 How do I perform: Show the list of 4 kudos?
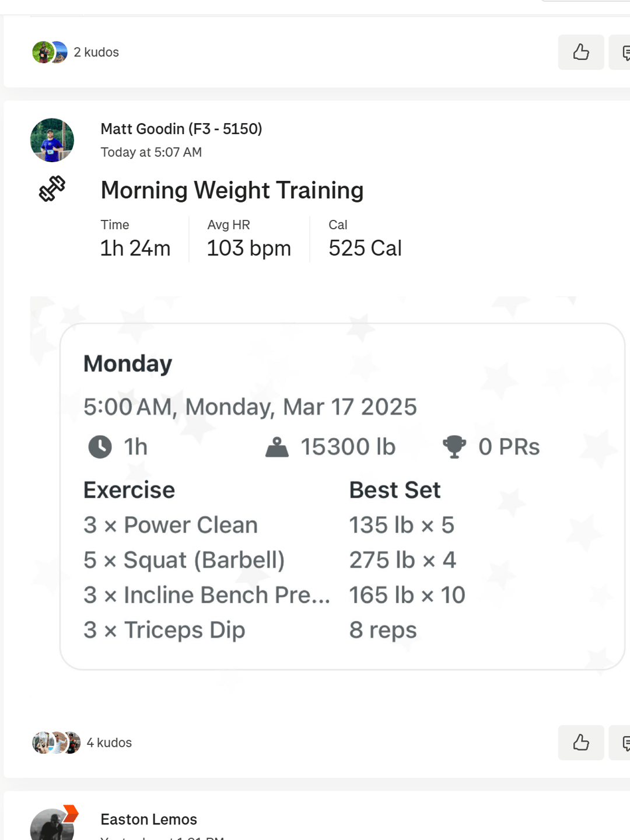[x=109, y=743]
